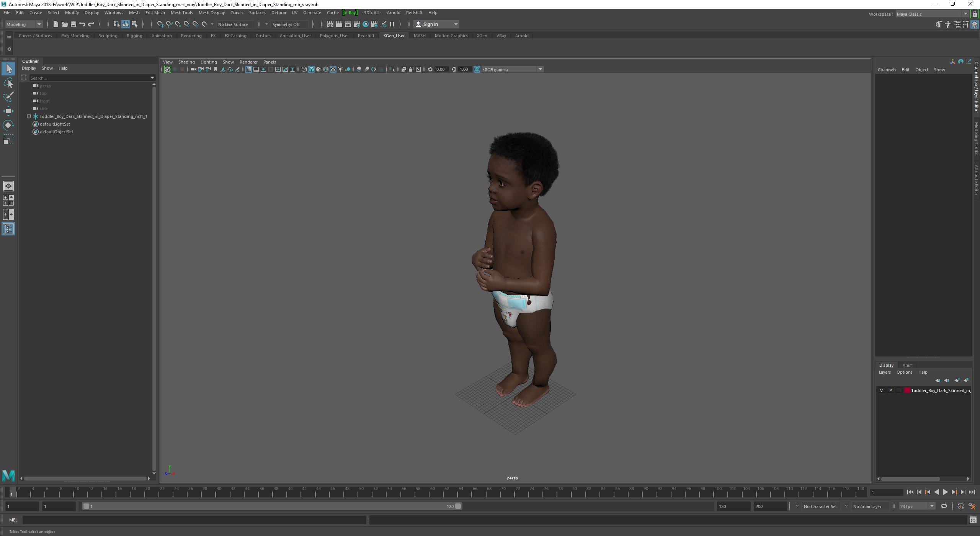Open the shelf settings gear icon

(x=9, y=49)
